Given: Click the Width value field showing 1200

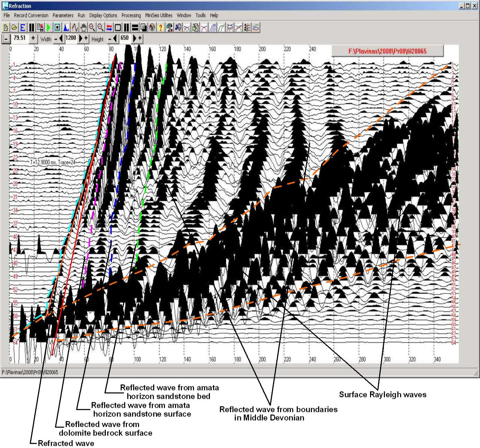Looking at the screenshot, I should (71, 38).
